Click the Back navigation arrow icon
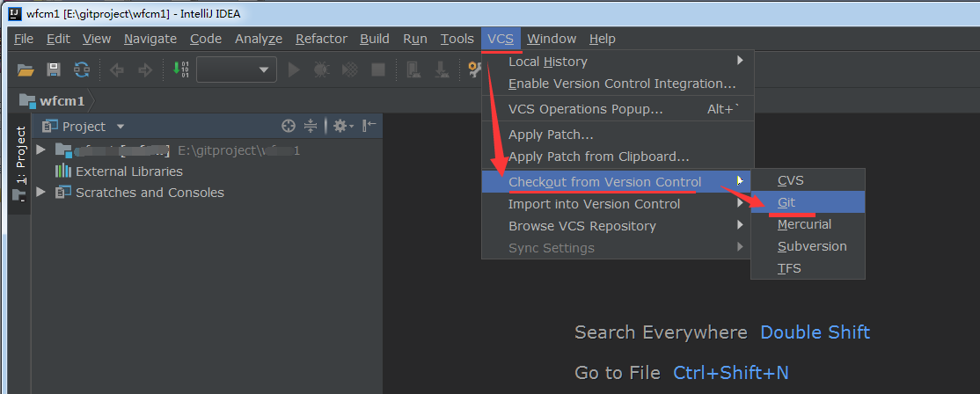Viewport: 980px width, 394px height. click(x=117, y=70)
